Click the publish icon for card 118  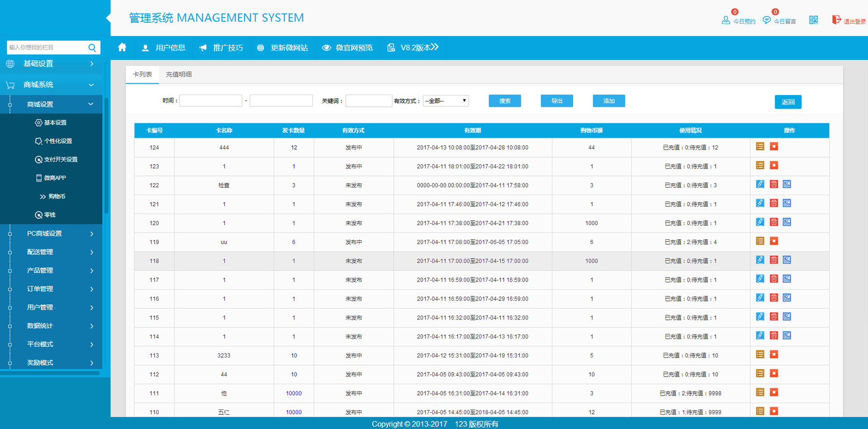point(787,260)
